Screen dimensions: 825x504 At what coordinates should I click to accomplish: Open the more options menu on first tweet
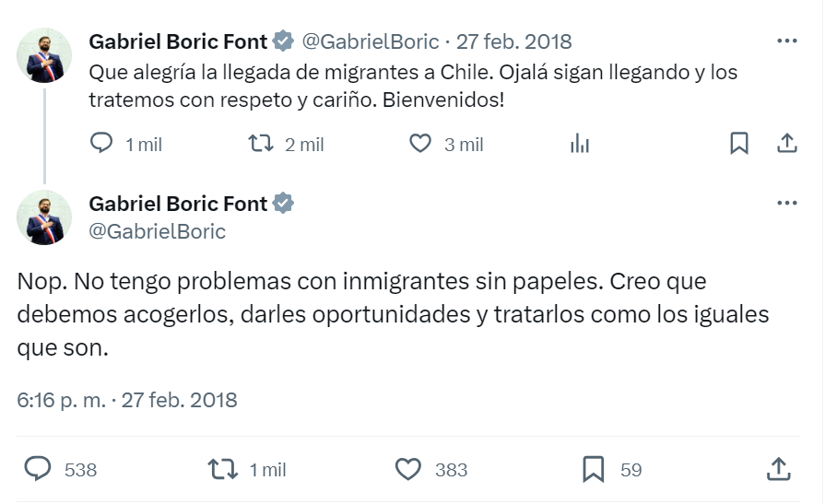point(787,41)
